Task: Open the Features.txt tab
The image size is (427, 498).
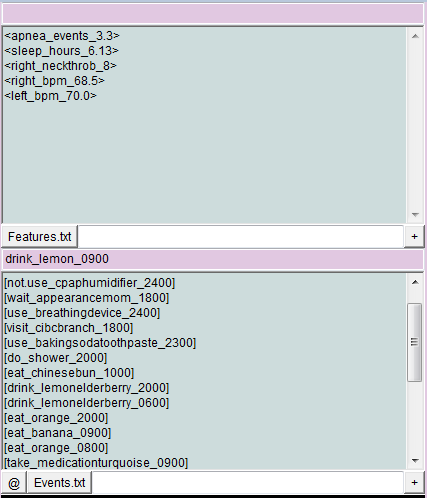Action: (40, 237)
